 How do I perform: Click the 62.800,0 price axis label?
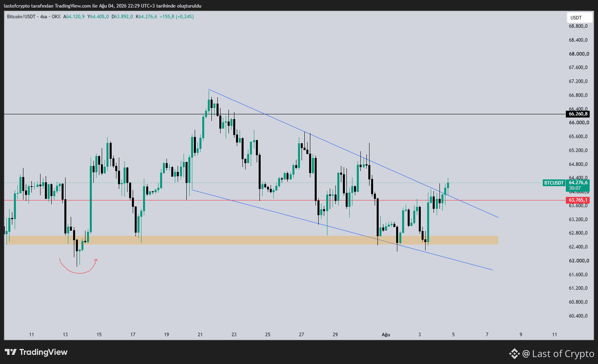pyautogui.click(x=578, y=233)
